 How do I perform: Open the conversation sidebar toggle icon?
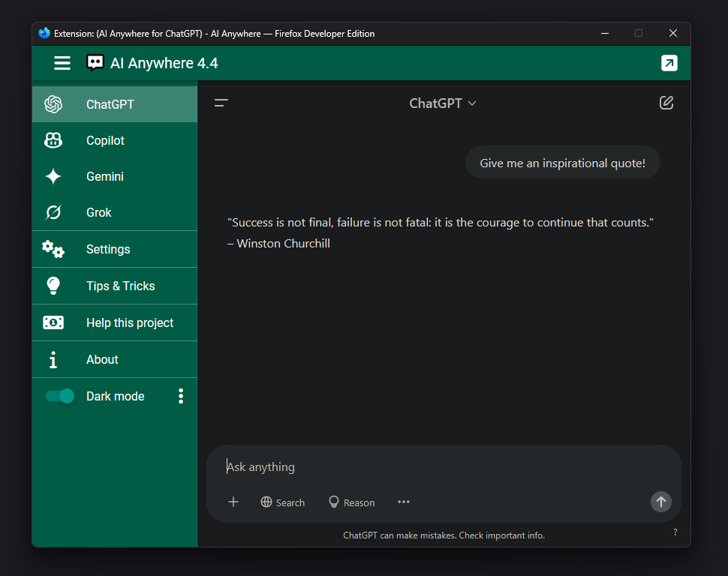(x=221, y=103)
